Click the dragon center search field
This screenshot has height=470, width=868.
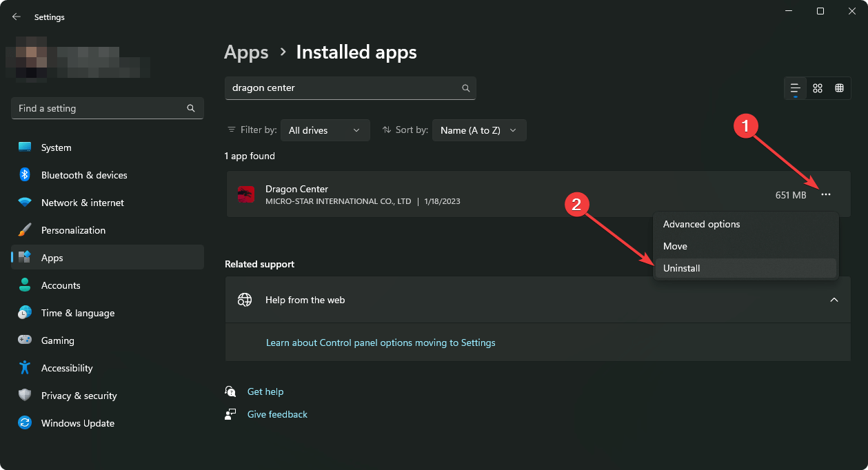350,88
